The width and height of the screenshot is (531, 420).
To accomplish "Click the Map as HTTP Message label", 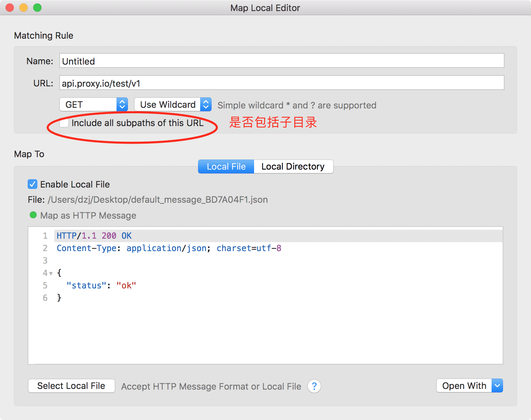I will [88, 216].
